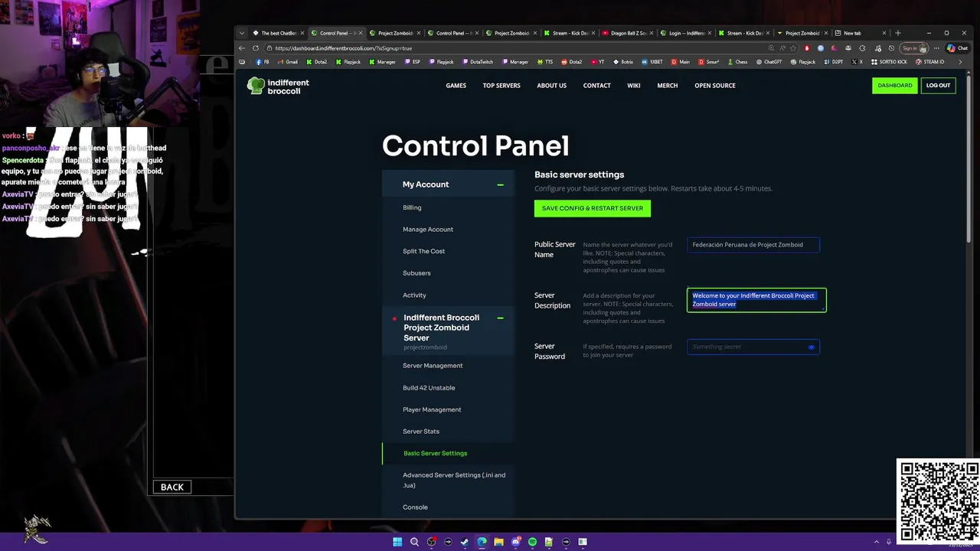980x551 pixels.
Task: Open the TOP SERVERS menu
Action: coord(501,86)
